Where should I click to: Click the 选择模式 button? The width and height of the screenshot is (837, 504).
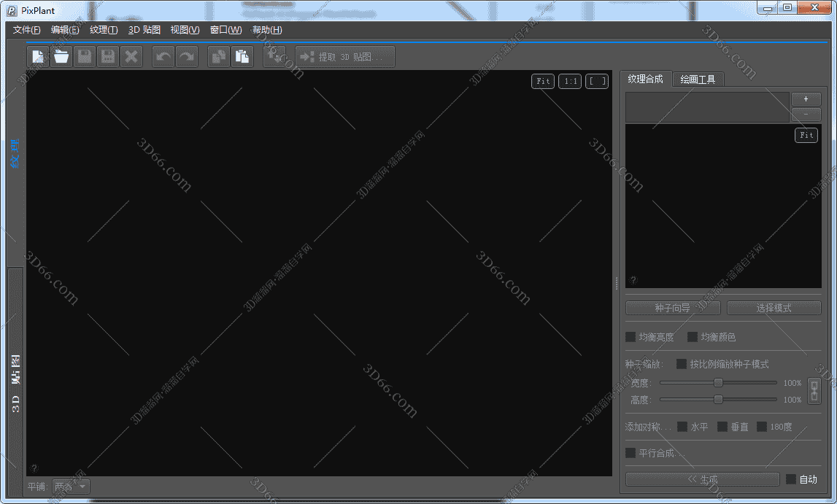(774, 308)
